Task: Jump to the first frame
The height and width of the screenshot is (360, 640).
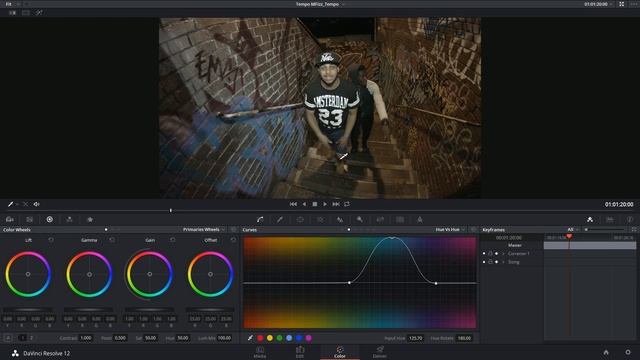Action: coord(293,204)
